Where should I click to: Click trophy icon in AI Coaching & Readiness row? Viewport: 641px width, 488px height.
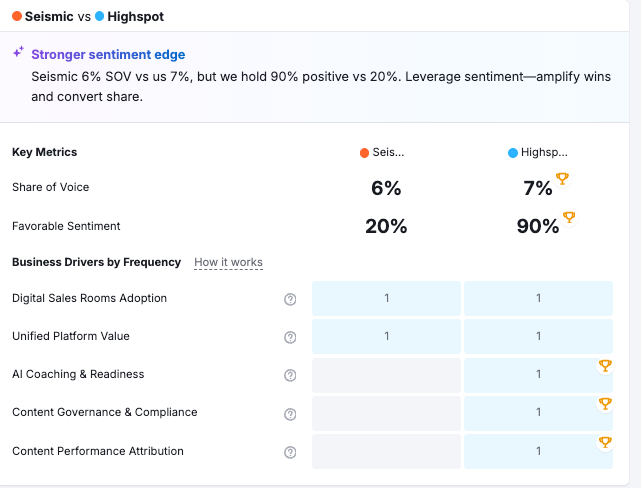(604, 366)
